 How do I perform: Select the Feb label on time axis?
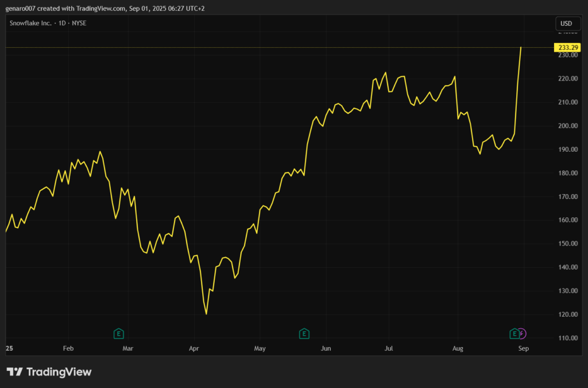pyautogui.click(x=68, y=348)
